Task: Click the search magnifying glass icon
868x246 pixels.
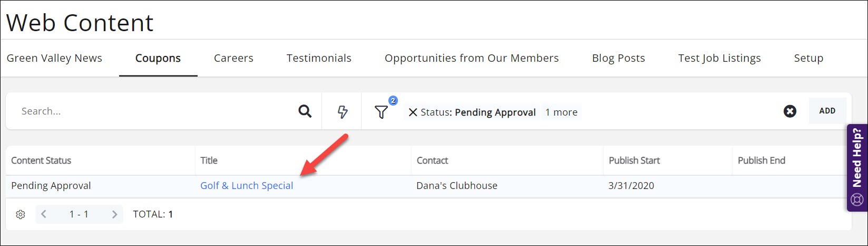Action: pos(305,111)
